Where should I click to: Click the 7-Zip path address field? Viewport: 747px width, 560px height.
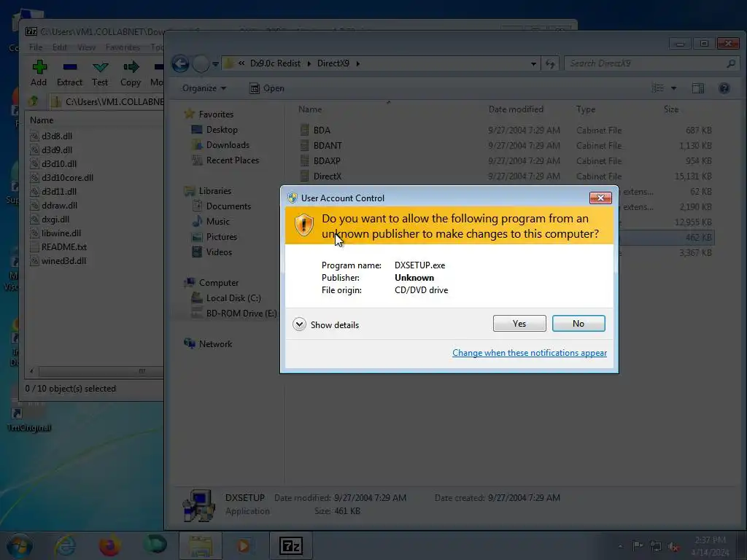[x=107, y=101]
